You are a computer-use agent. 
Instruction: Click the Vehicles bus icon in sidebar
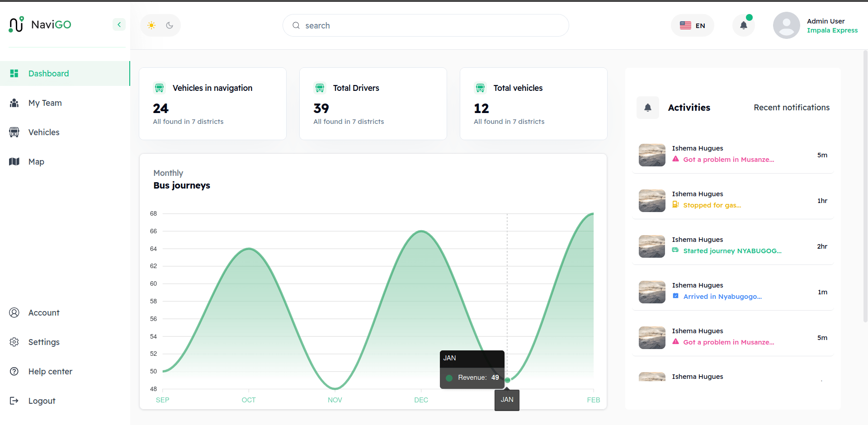14,132
